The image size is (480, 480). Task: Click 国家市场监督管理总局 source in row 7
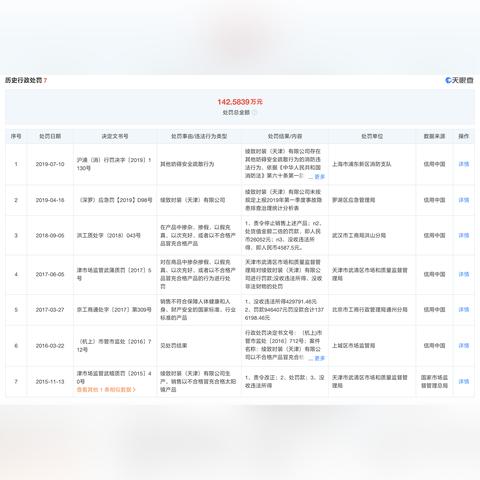(x=434, y=381)
